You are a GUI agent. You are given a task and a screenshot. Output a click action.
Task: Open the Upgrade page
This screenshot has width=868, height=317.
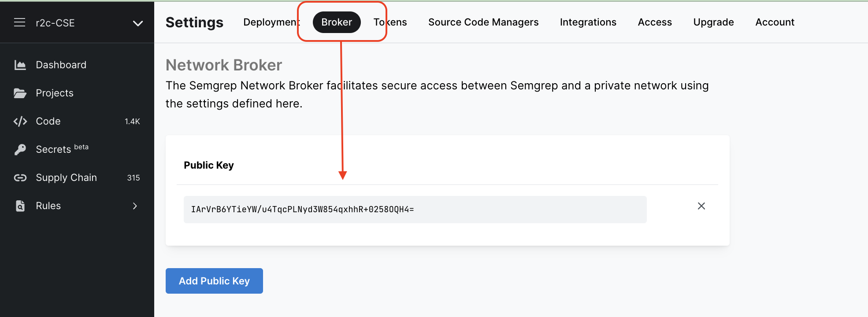[713, 22]
